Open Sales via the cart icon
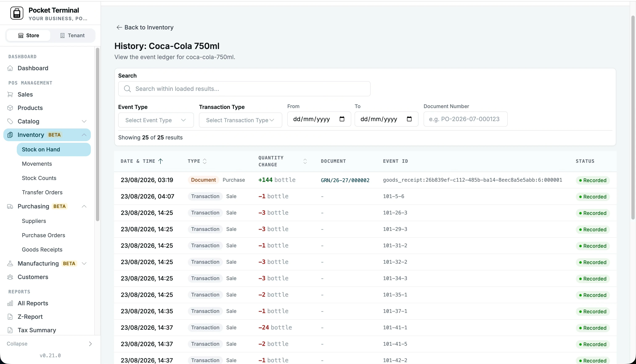The image size is (636, 364). [10, 94]
